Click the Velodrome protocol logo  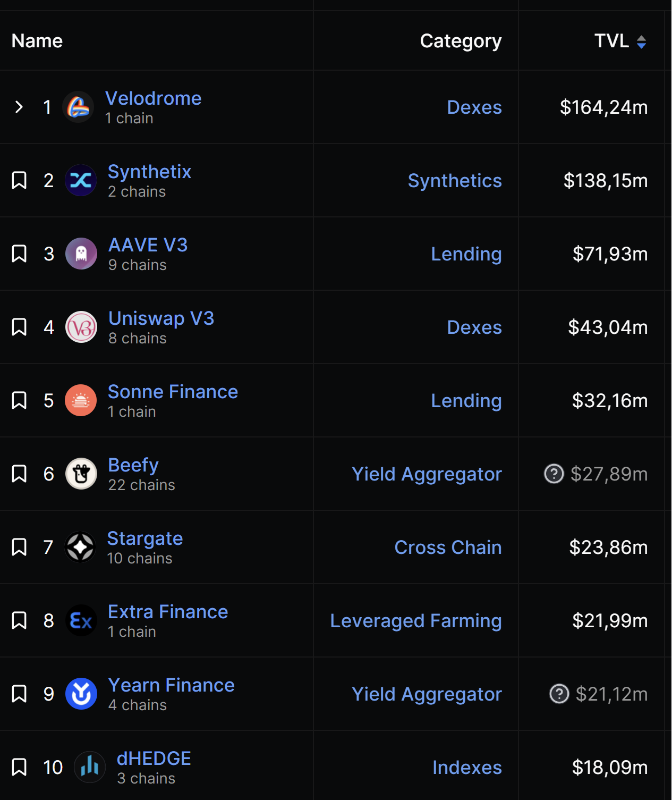click(78, 107)
